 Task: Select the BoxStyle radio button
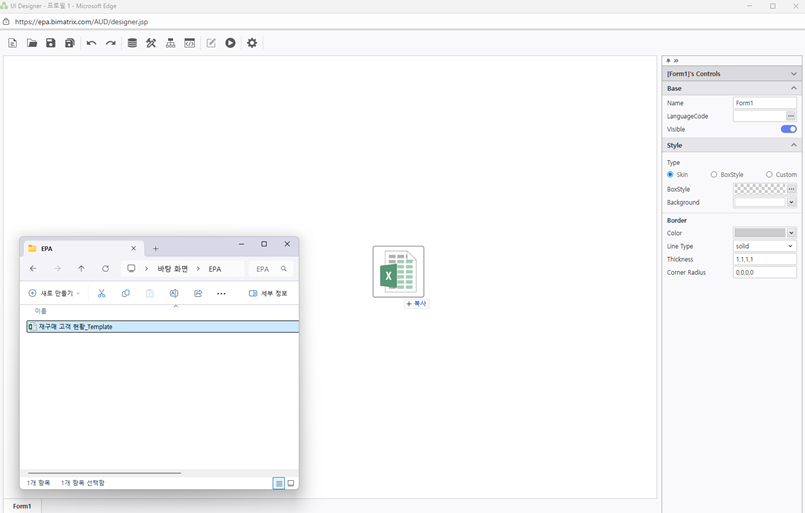[714, 175]
